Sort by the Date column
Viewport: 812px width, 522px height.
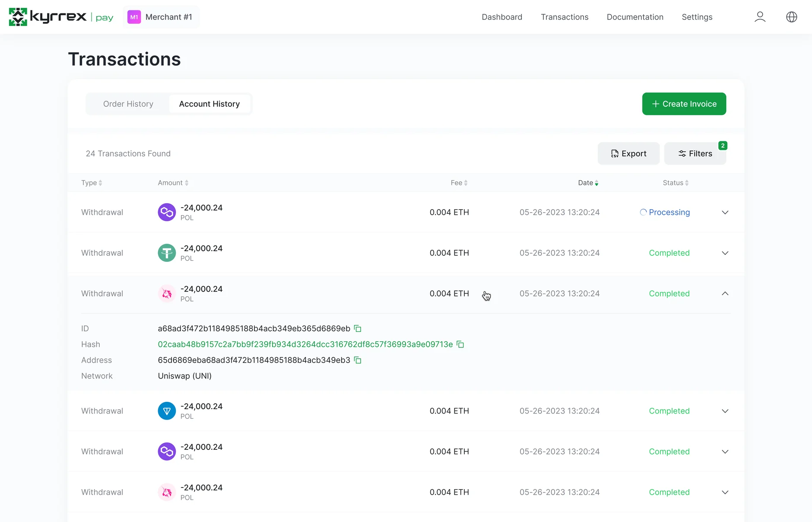[588, 183]
